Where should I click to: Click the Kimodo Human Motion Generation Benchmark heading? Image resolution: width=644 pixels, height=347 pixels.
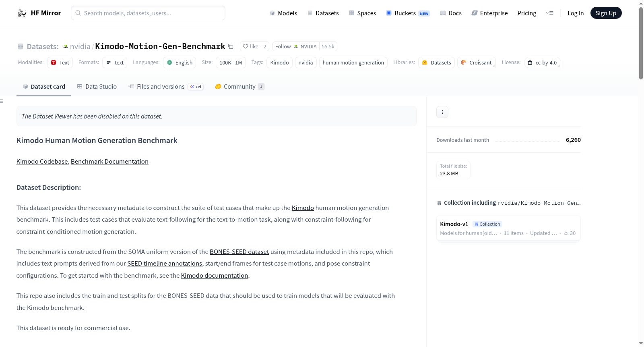click(97, 140)
